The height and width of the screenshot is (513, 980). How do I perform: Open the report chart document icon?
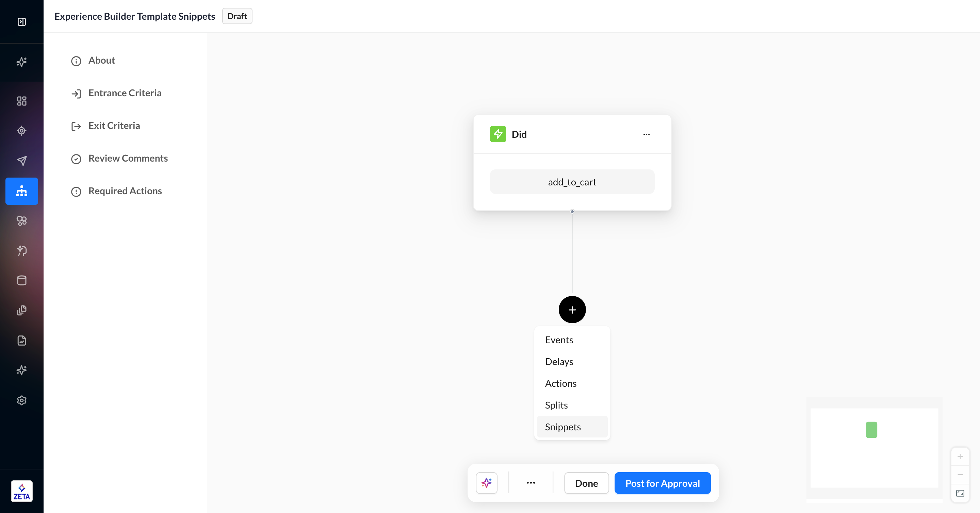22,340
